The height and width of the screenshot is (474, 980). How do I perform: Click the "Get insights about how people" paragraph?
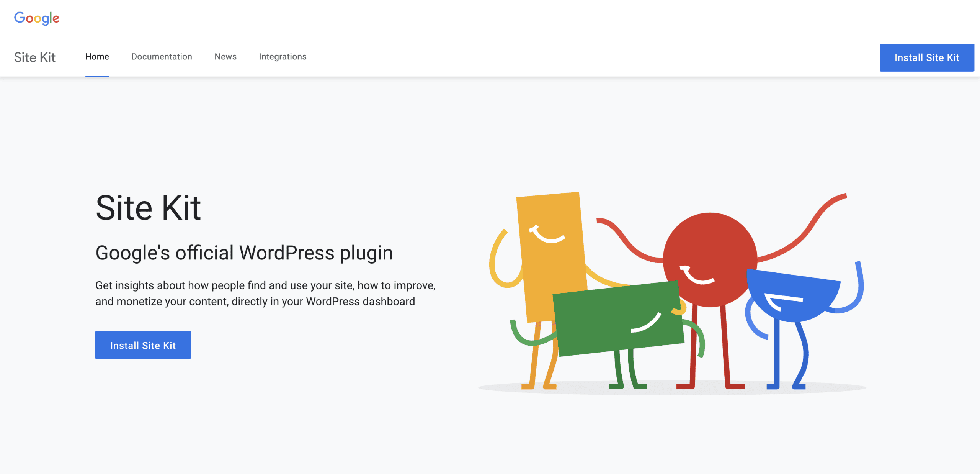click(266, 294)
